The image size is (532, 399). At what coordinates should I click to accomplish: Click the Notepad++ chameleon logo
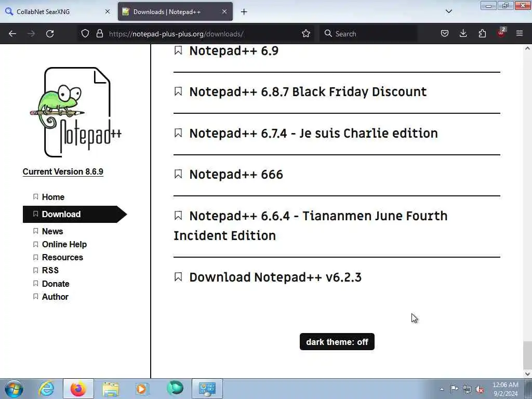[75, 112]
